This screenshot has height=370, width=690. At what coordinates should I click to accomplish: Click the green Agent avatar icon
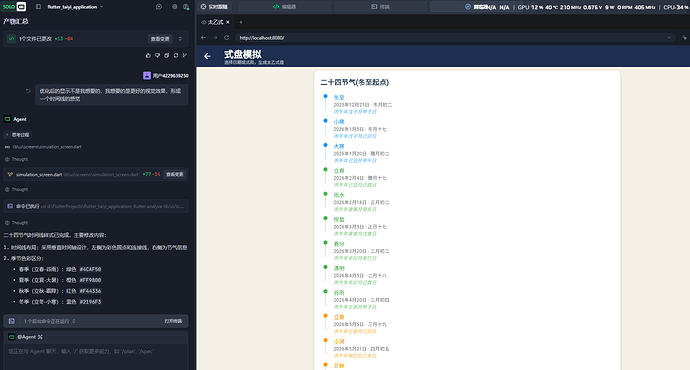click(7, 119)
